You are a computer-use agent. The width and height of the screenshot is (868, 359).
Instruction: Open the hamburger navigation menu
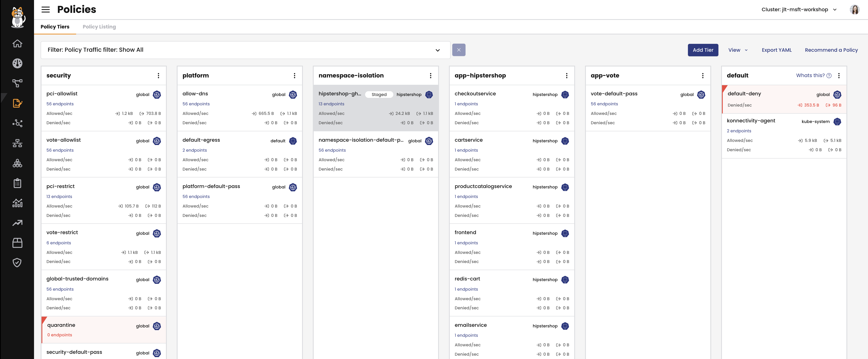[45, 9]
